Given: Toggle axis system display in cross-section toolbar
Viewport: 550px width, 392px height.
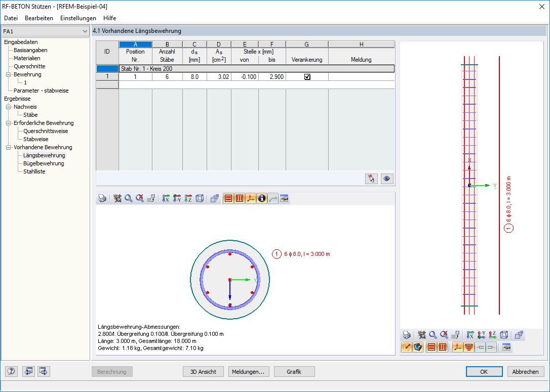Looking at the screenshot, I should point(251,199).
